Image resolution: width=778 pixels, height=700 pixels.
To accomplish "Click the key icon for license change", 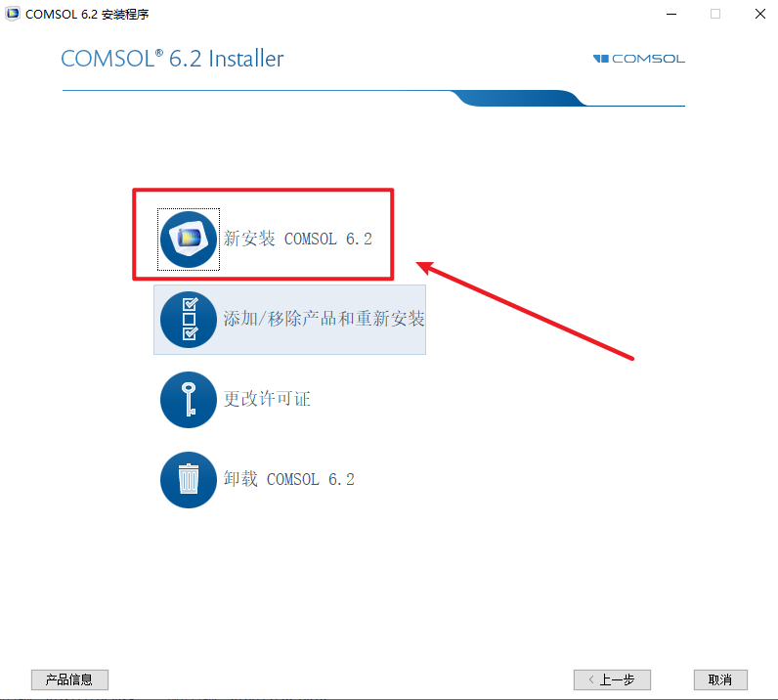I will point(189,400).
